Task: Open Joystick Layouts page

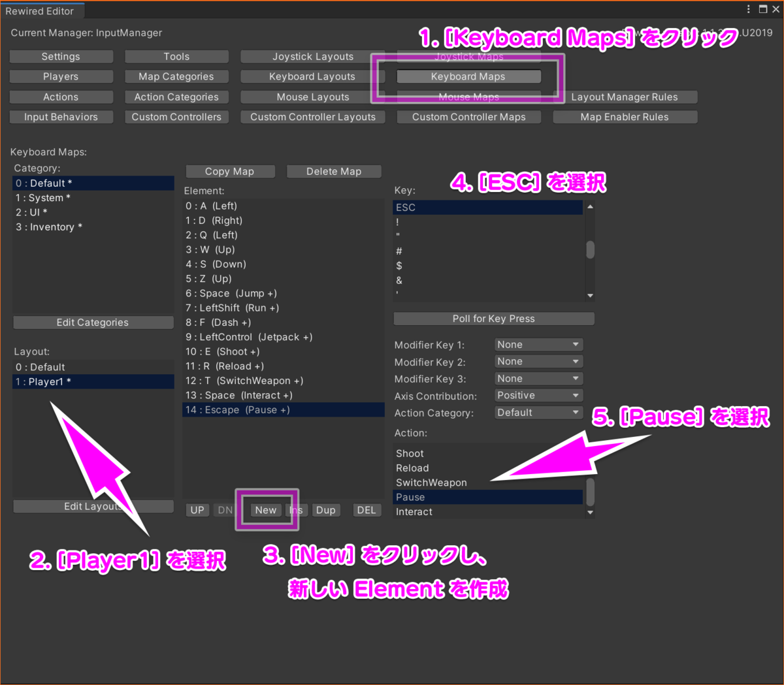Action: point(313,57)
